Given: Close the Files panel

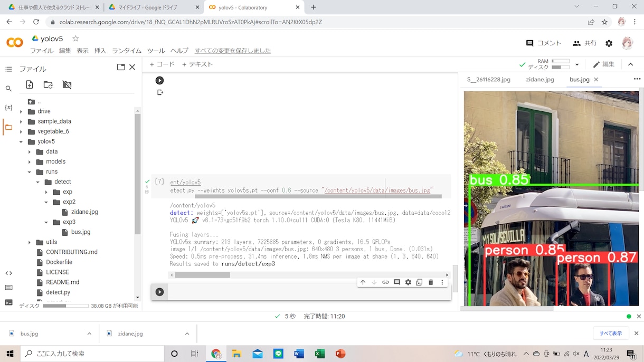Looking at the screenshot, I should click(x=132, y=67).
